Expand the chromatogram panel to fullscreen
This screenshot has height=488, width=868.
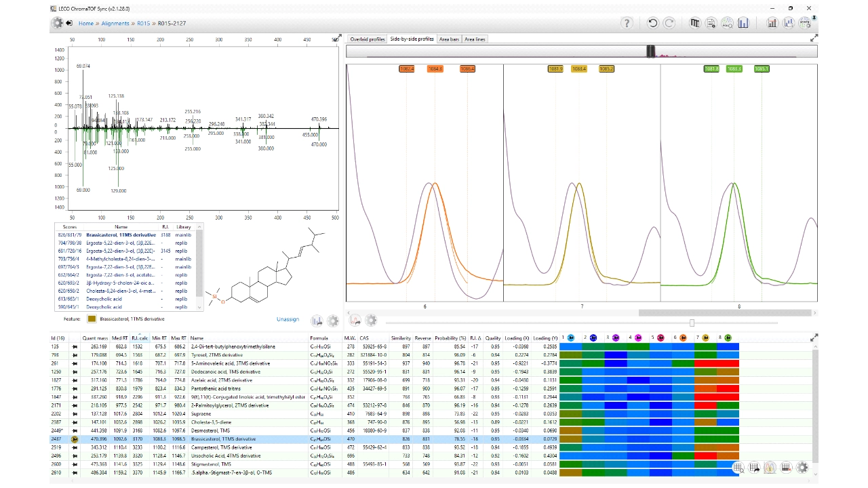tap(814, 39)
